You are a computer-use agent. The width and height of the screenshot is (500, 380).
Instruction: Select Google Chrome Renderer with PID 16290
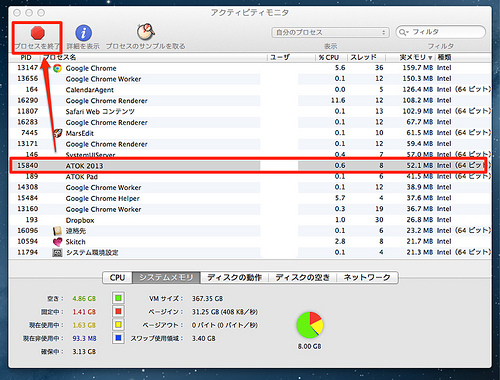[250, 101]
